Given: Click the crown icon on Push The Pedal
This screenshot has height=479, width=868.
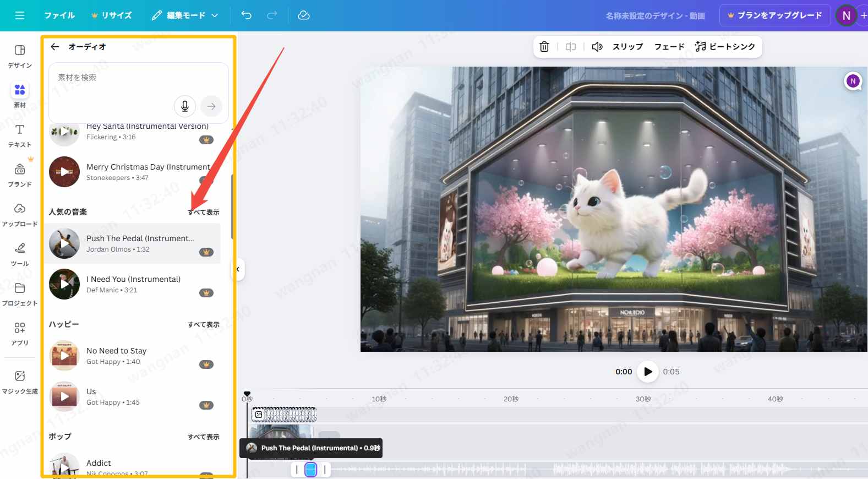Looking at the screenshot, I should 206,252.
